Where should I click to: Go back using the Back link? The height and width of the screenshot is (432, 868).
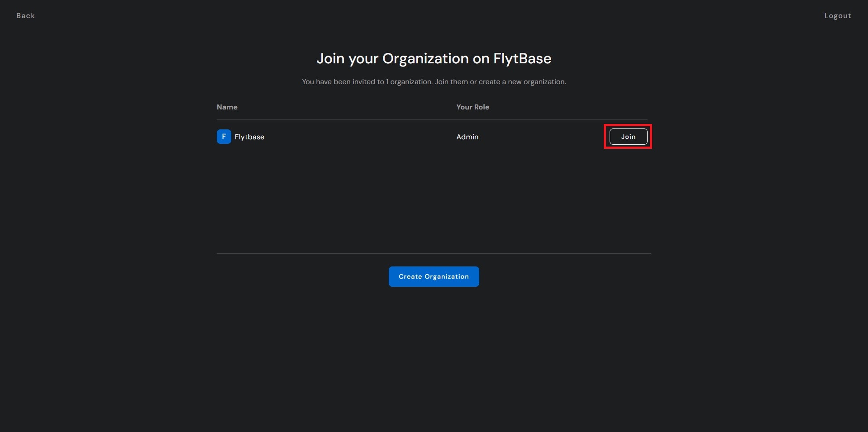[x=25, y=16]
